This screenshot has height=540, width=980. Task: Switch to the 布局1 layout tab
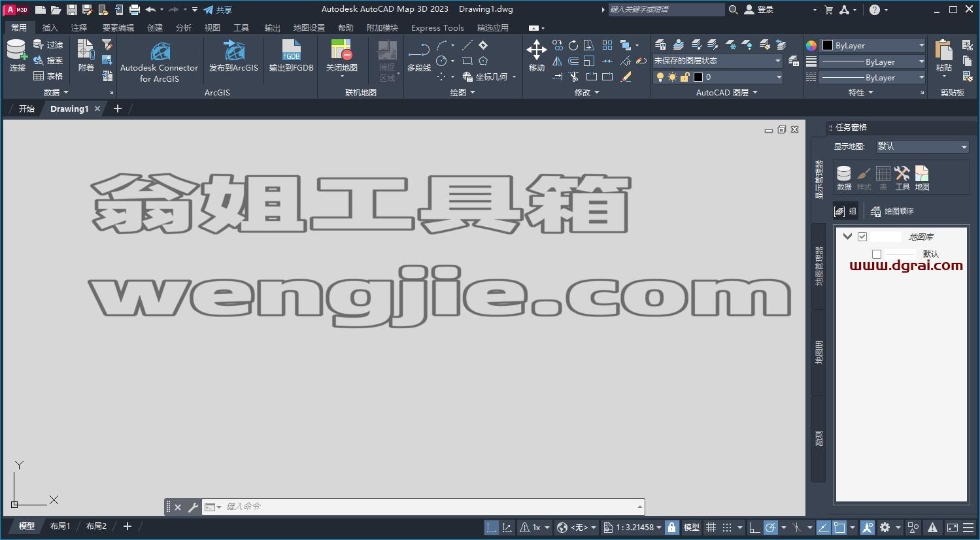click(x=59, y=526)
